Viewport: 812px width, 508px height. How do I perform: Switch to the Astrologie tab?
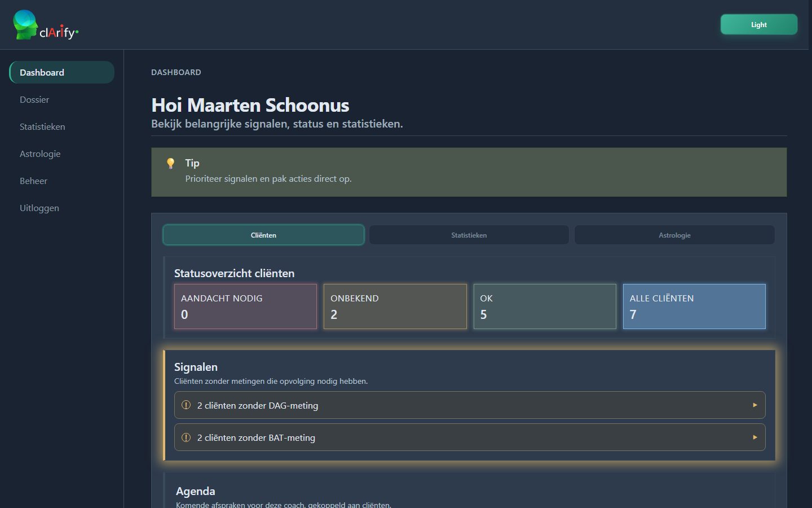674,235
